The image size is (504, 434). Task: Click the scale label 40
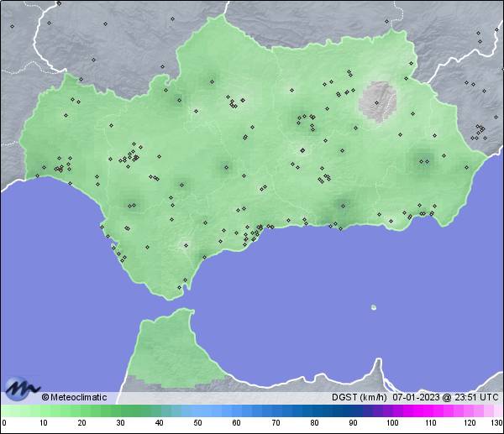tap(159, 423)
